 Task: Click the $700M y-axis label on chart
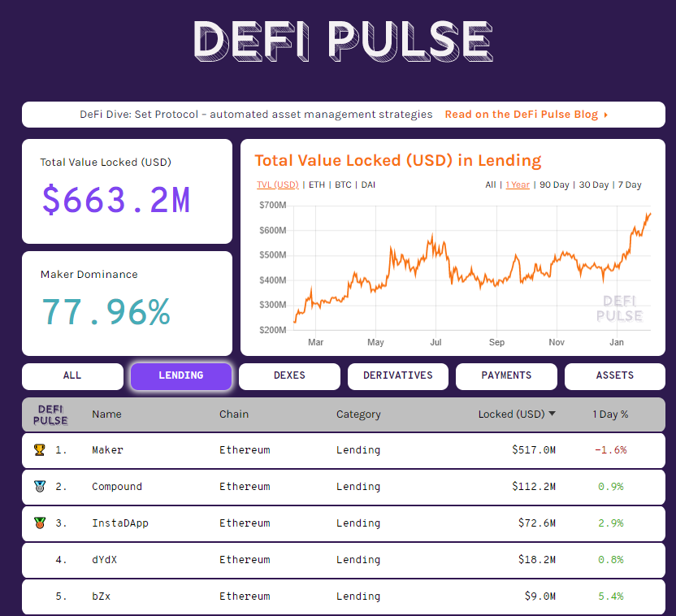[272, 205]
